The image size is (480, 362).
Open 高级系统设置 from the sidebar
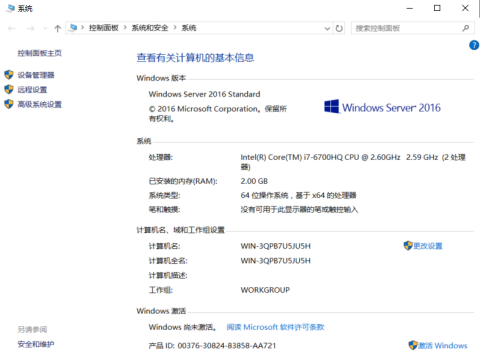(x=40, y=104)
